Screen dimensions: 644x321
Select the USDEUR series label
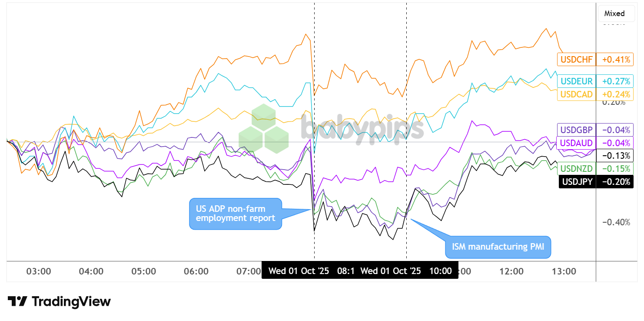576,81
